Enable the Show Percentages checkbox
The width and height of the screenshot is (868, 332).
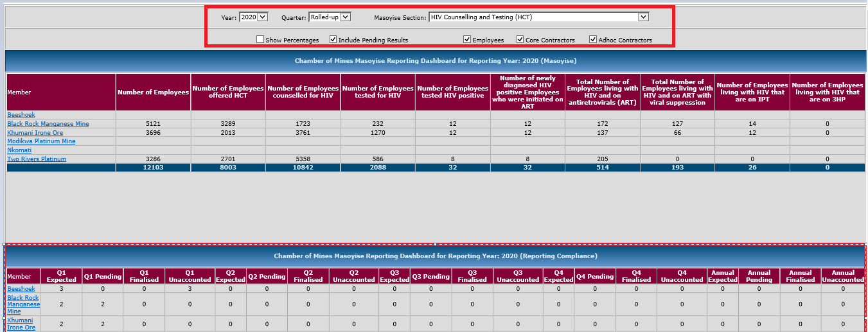(260, 39)
